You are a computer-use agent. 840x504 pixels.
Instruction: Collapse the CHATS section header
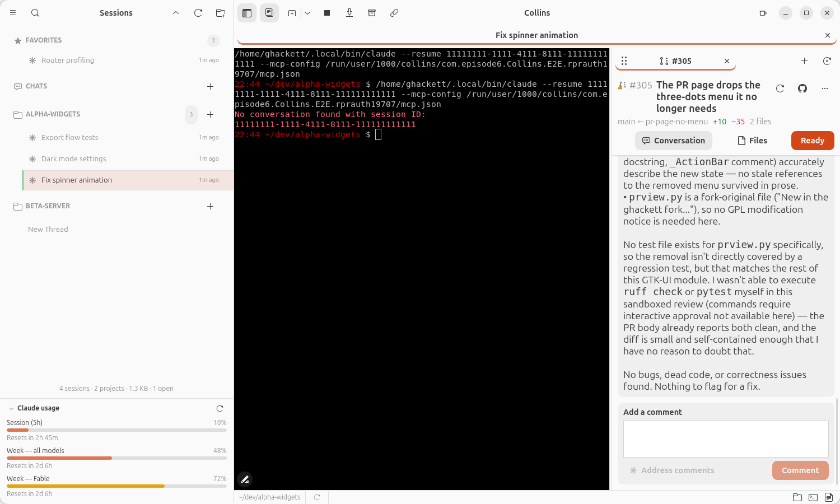36,86
